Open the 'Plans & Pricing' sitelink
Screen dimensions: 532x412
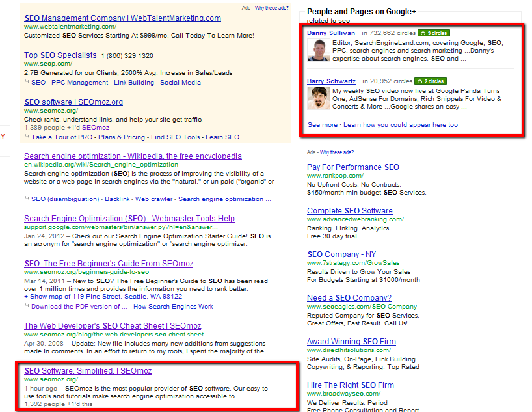[x=122, y=137]
